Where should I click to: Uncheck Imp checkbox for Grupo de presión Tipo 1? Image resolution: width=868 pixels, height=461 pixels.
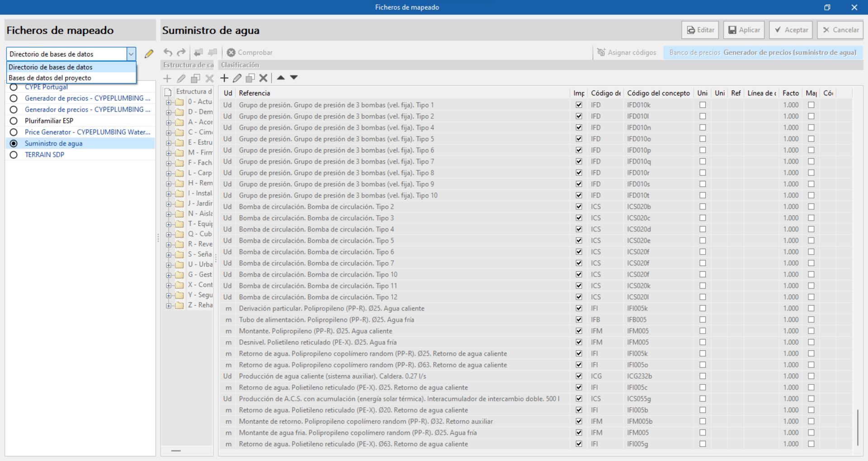(x=579, y=105)
